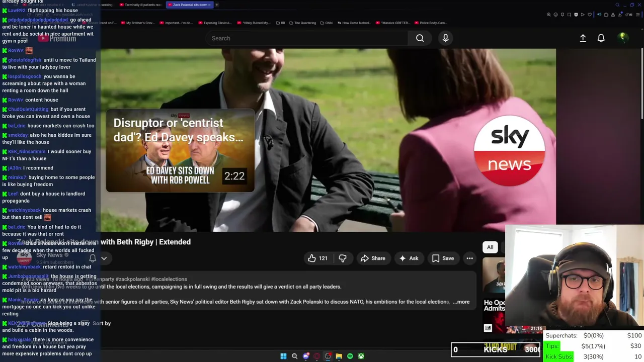Open the three-dot more actions menu
Viewport: 644px width, 362px height.
coord(469,258)
